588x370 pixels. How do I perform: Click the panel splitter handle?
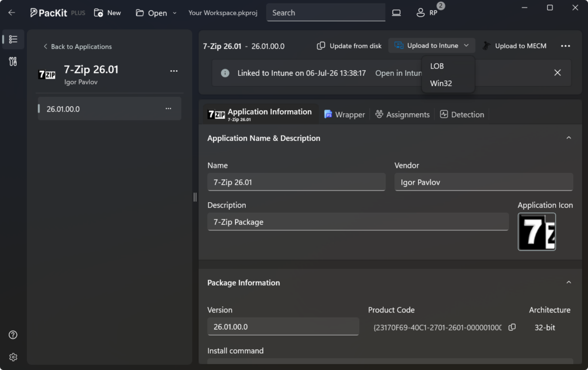pyautogui.click(x=195, y=197)
